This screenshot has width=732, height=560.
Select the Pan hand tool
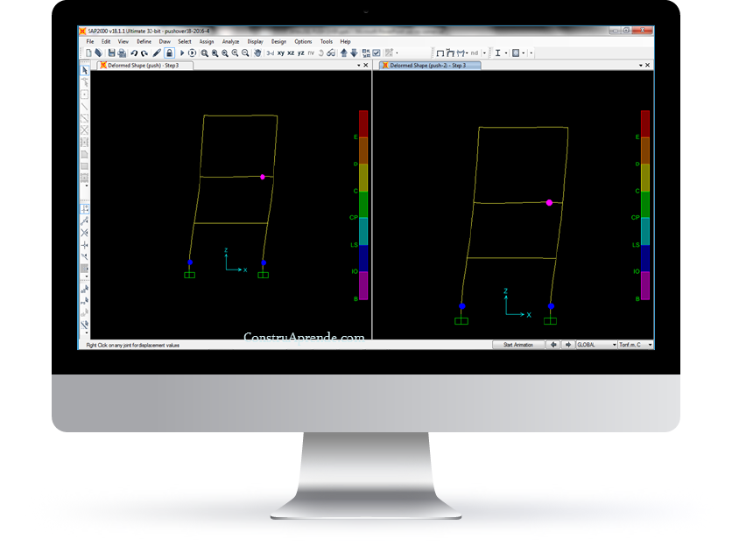tap(257, 53)
